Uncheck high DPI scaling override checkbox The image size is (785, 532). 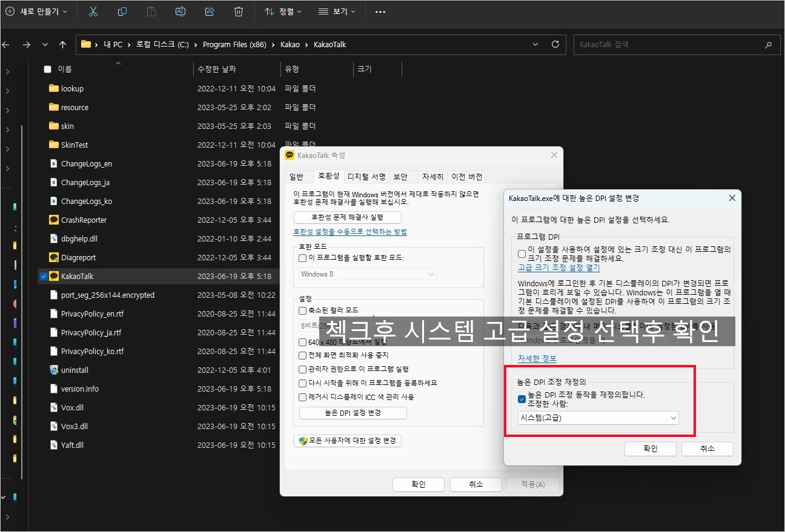(522, 399)
